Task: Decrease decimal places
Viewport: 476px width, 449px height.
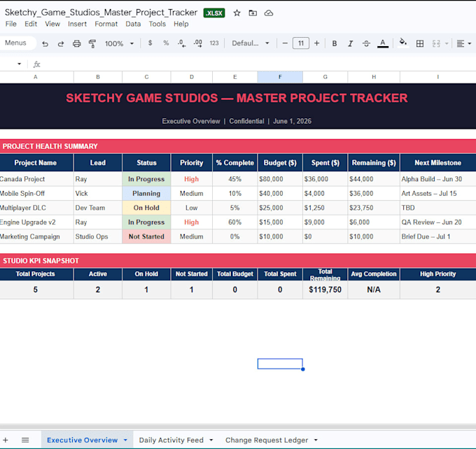Action: pyautogui.click(x=181, y=43)
